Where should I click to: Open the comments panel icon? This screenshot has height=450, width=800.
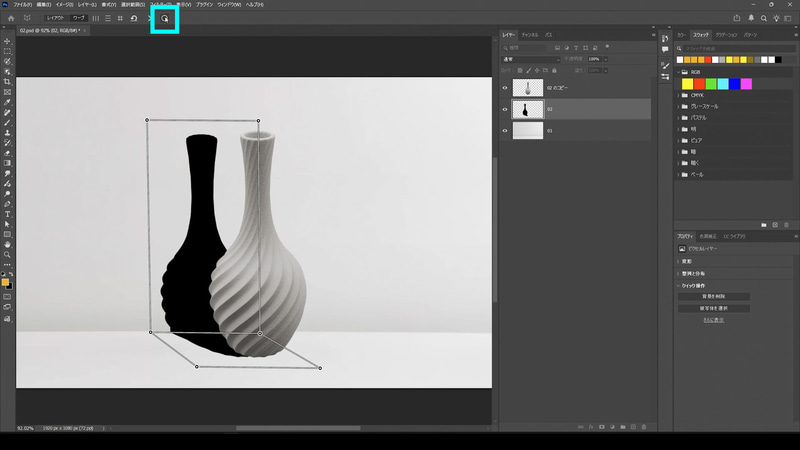point(665,49)
